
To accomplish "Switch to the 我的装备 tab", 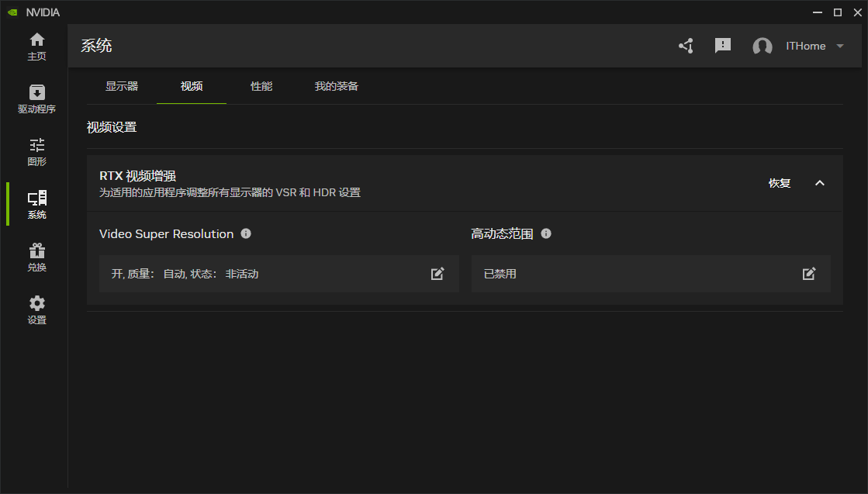I will pyautogui.click(x=336, y=86).
